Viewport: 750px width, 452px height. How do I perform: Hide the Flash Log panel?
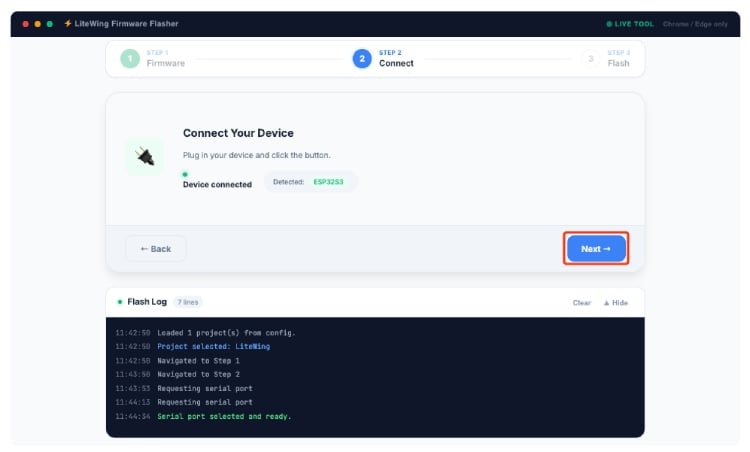(x=615, y=302)
